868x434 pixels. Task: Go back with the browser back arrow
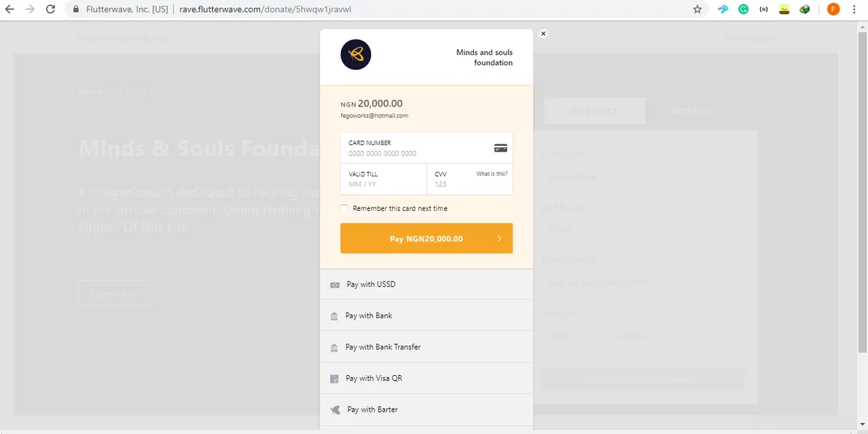9,9
